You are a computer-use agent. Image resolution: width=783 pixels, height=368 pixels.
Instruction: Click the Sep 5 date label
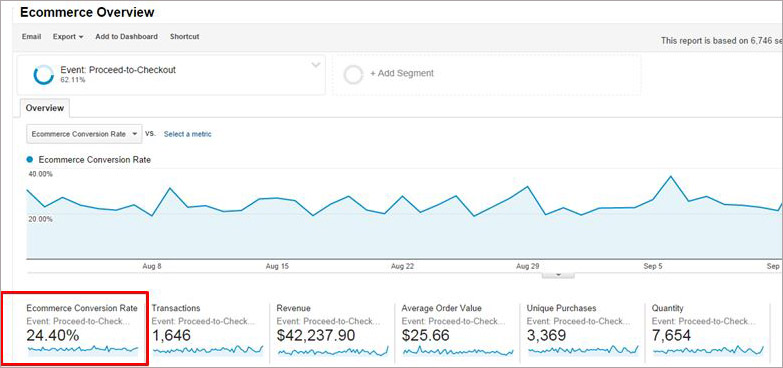(x=653, y=267)
